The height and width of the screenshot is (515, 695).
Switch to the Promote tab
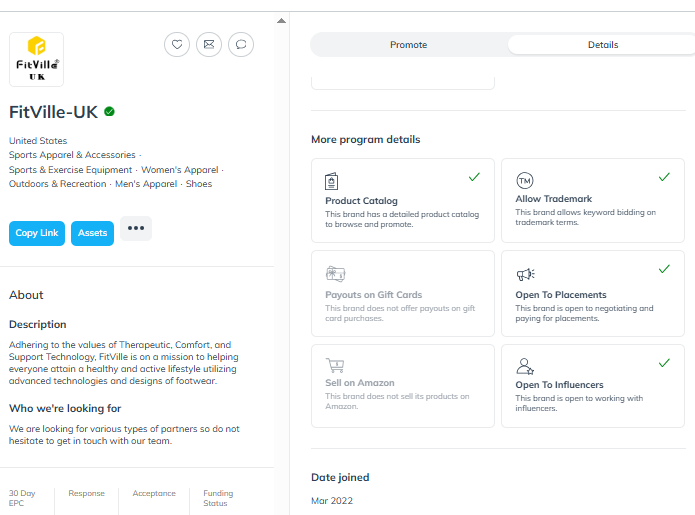tap(409, 45)
